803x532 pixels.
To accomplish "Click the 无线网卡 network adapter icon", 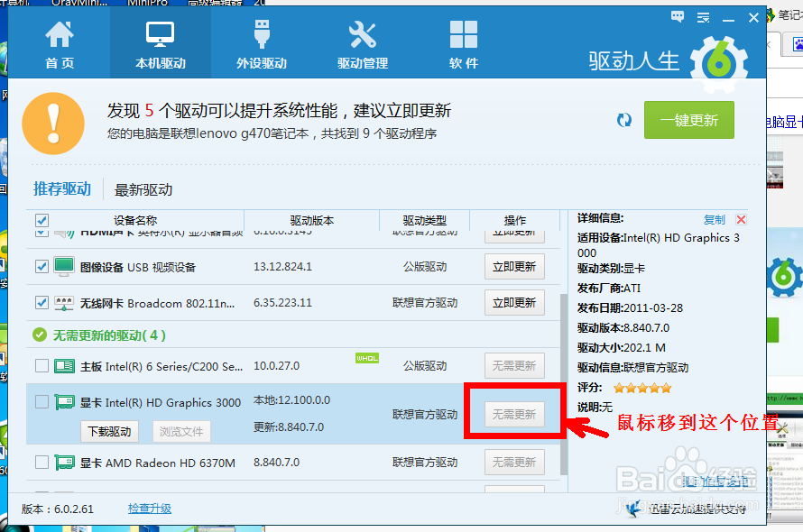I will pyautogui.click(x=64, y=303).
